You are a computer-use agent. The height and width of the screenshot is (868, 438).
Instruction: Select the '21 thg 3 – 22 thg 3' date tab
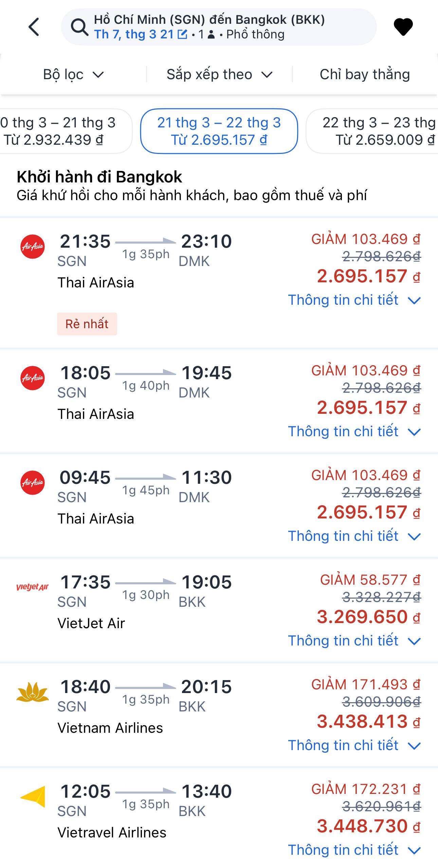tap(219, 131)
